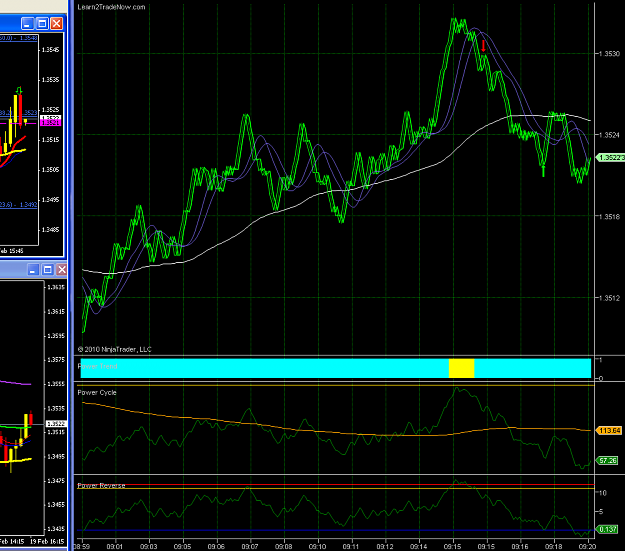Close the upper-left chart window
This screenshot has height=551, width=625.
tap(57, 24)
